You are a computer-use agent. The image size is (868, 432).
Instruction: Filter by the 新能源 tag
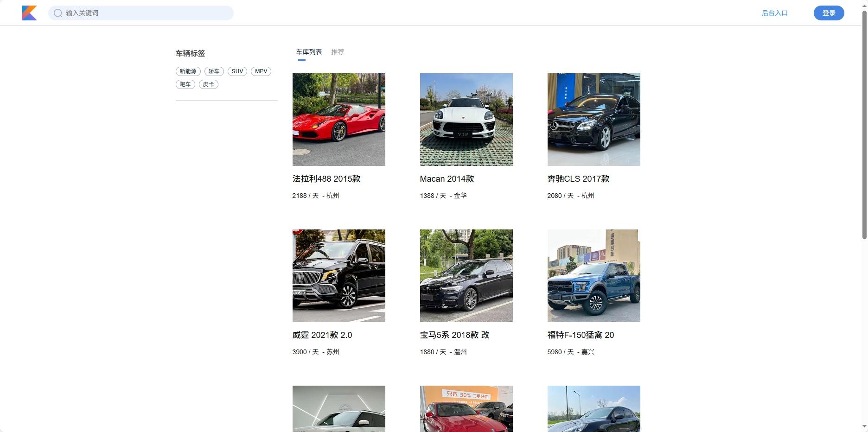pyautogui.click(x=188, y=71)
